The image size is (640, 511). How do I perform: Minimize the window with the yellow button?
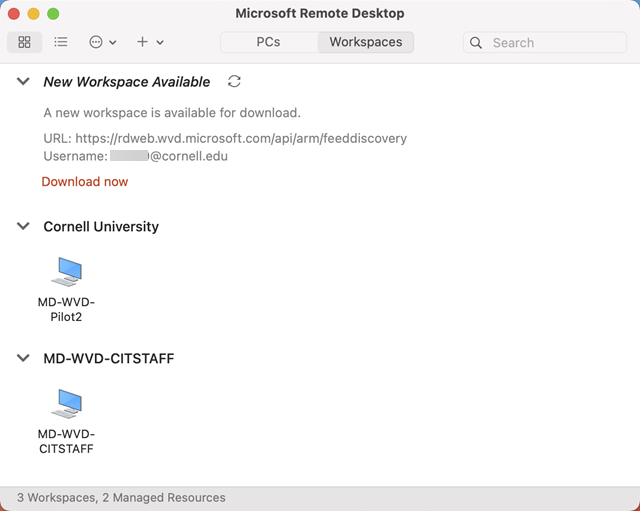tap(33, 14)
